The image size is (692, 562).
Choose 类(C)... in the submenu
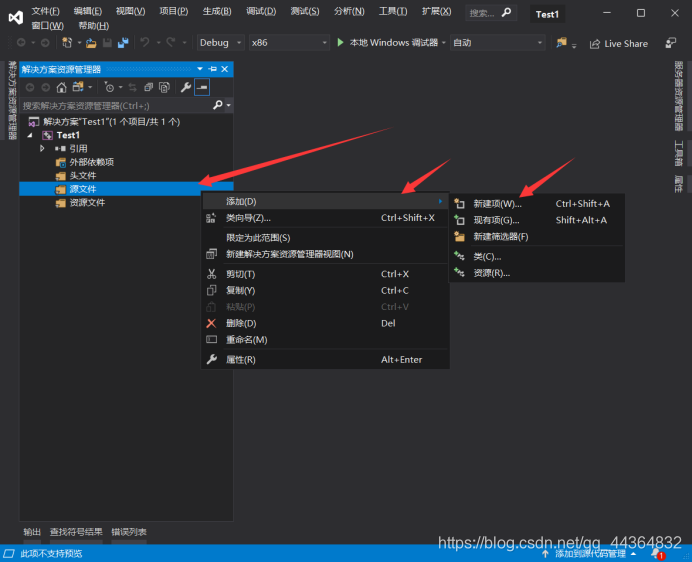537,256
